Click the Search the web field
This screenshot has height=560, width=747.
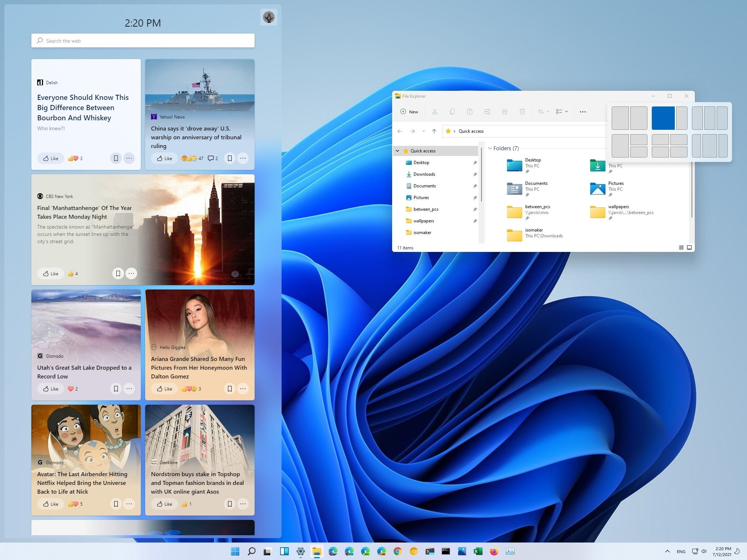[142, 40]
